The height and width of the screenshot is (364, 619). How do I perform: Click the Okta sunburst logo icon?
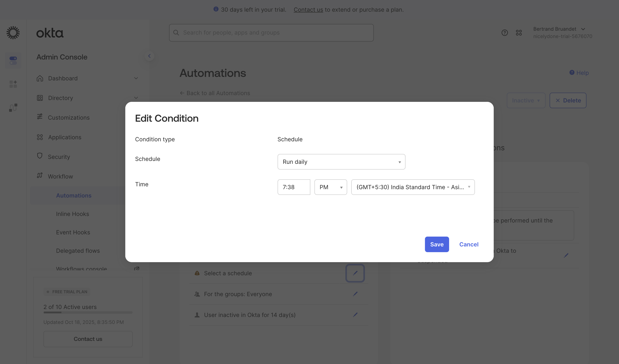[x=13, y=33]
